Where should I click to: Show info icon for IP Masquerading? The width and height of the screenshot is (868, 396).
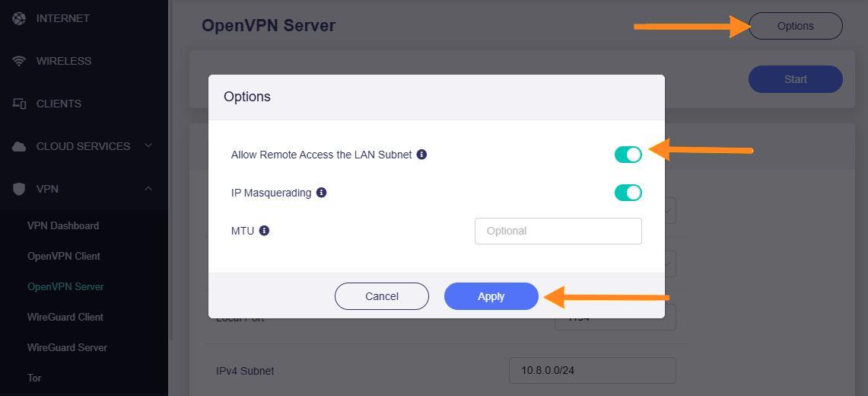click(321, 193)
